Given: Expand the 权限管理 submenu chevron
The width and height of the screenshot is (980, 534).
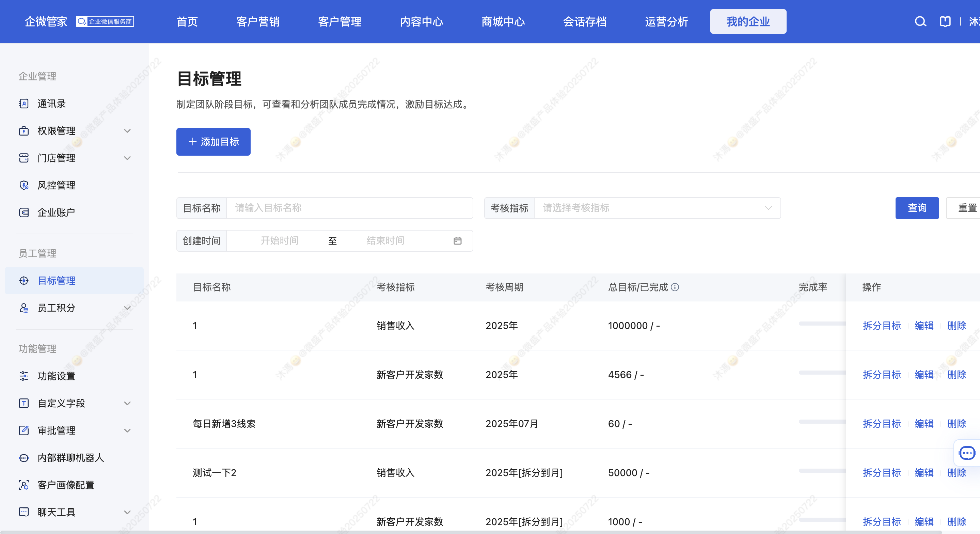Looking at the screenshot, I should [x=127, y=131].
